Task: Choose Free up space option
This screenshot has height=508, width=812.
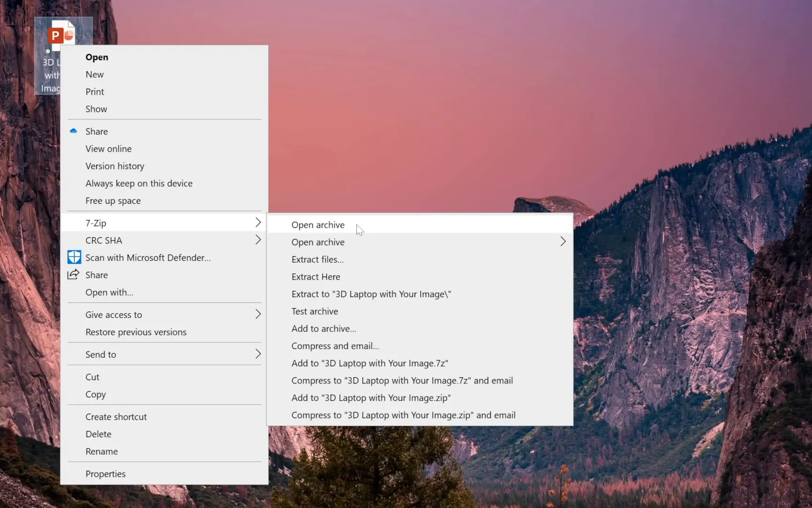Action: [164, 201]
